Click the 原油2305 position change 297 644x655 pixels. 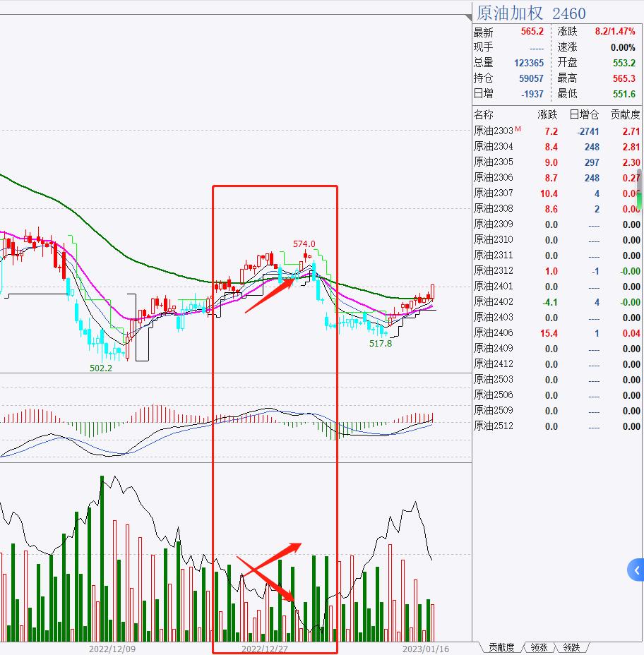click(592, 162)
